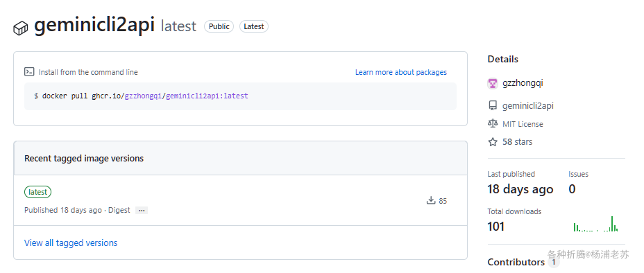
Task: Click the Published 18 days ago text
Action: coord(63,210)
